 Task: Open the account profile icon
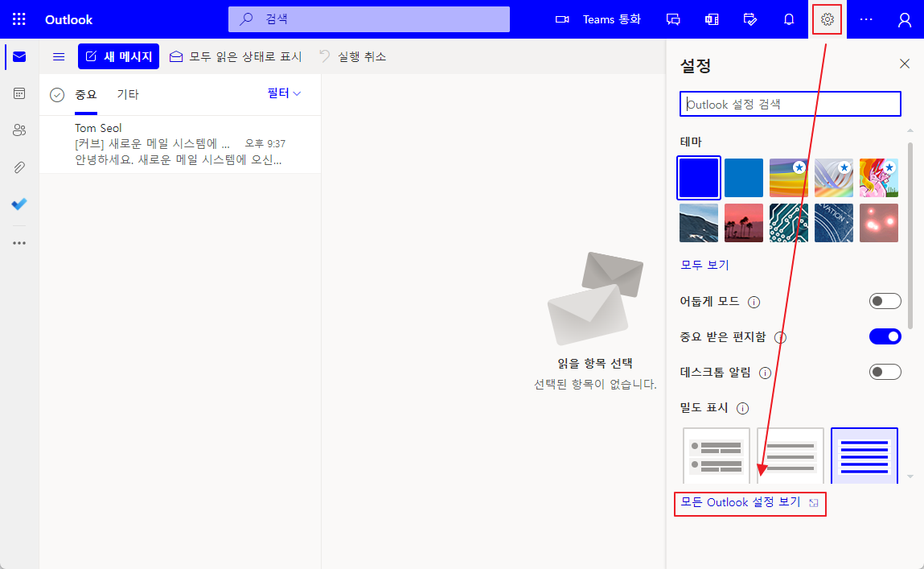905,20
